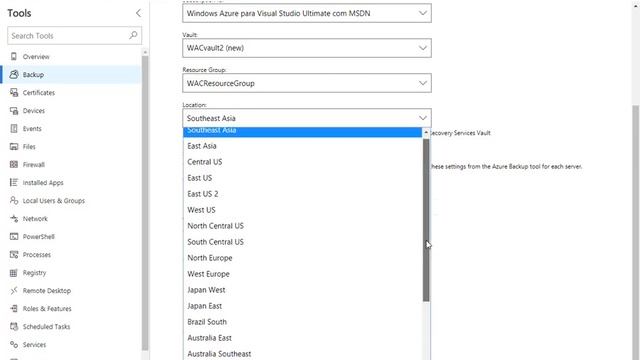Choose North Europe location option
This screenshot has width=640, height=360.
point(302,258)
